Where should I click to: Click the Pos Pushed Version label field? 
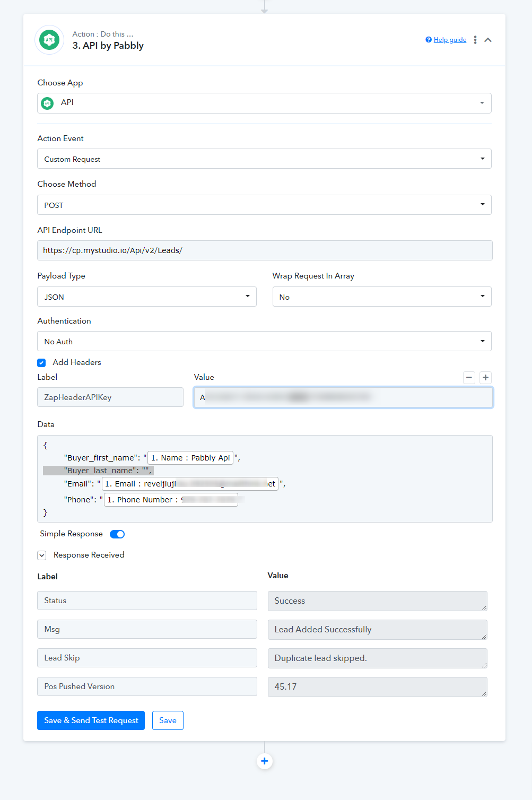tap(147, 686)
